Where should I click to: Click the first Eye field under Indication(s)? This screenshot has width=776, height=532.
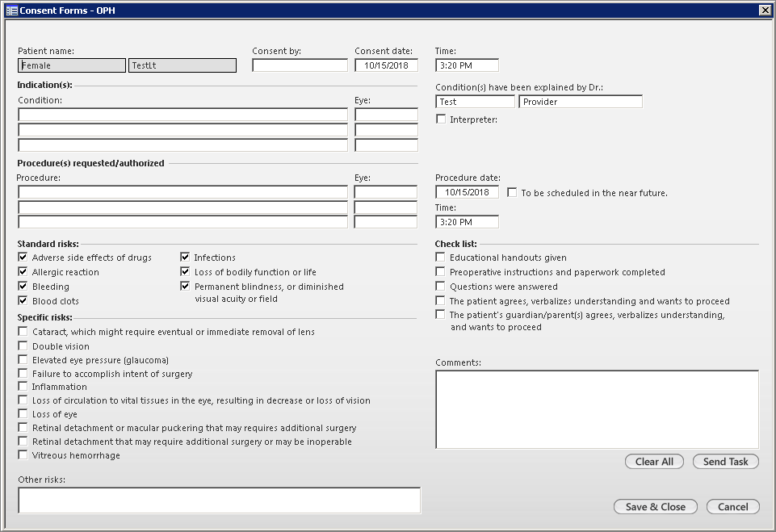point(386,115)
